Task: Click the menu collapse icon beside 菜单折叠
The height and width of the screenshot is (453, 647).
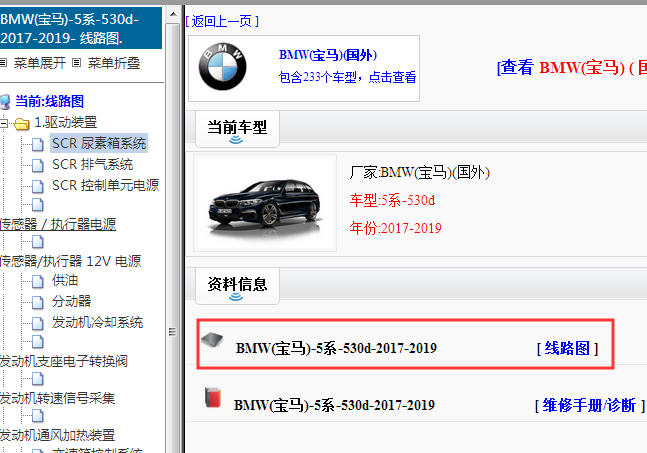Action: coord(76,63)
